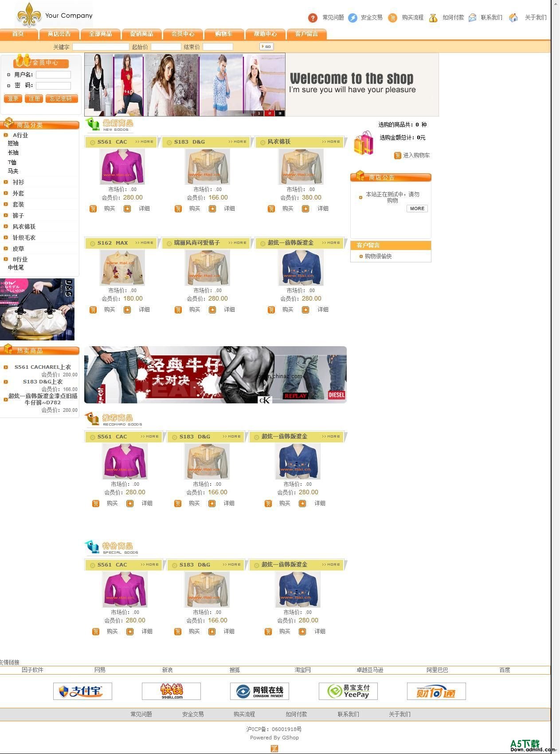Click the 结束价 price input field
Viewport: 560px width, 754px height.
pyautogui.click(x=218, y=47)
